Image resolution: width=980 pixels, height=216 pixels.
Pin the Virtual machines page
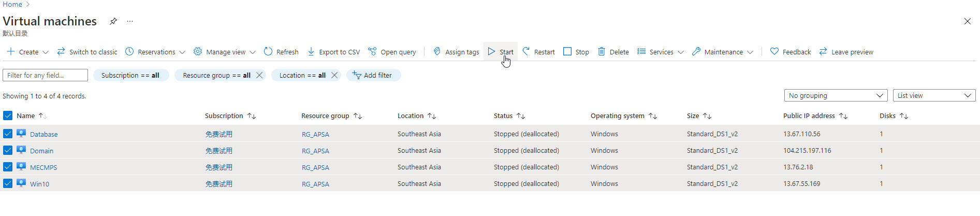113,21
